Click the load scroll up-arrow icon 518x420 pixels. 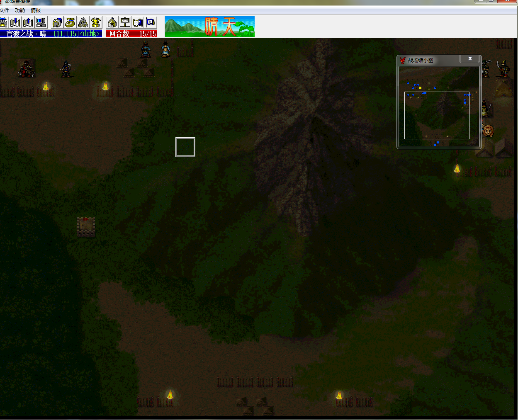pos(28,22)
